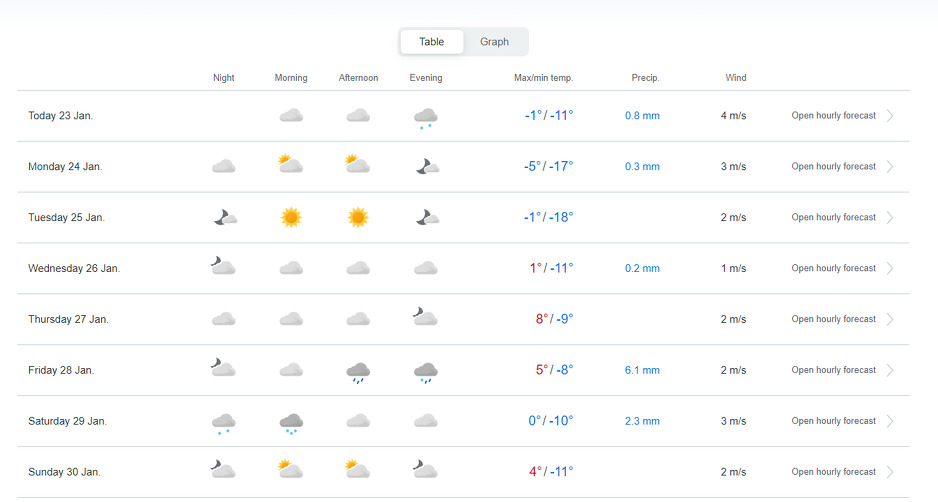This screenshot has height=502, width=938.
Task: Click Friday afternoon rain cloud icon
Action: click(358, 372)
